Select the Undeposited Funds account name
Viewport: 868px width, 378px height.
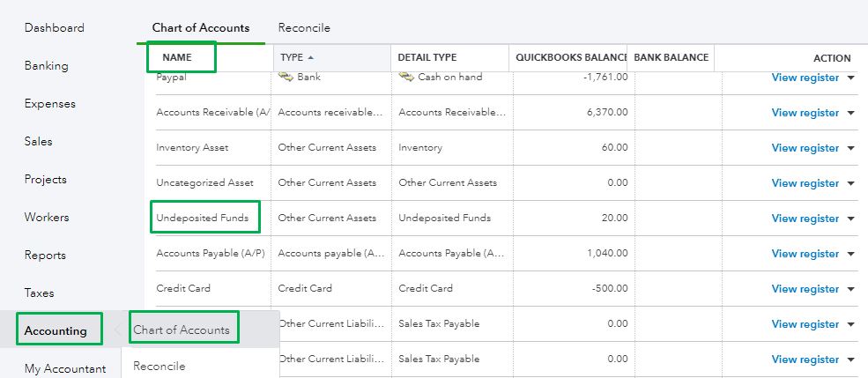pyautogui.click(x=202, y=218)
